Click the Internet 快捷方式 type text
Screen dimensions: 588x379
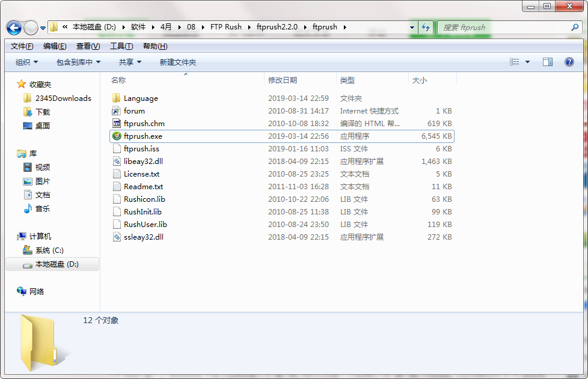pos(369,111)
